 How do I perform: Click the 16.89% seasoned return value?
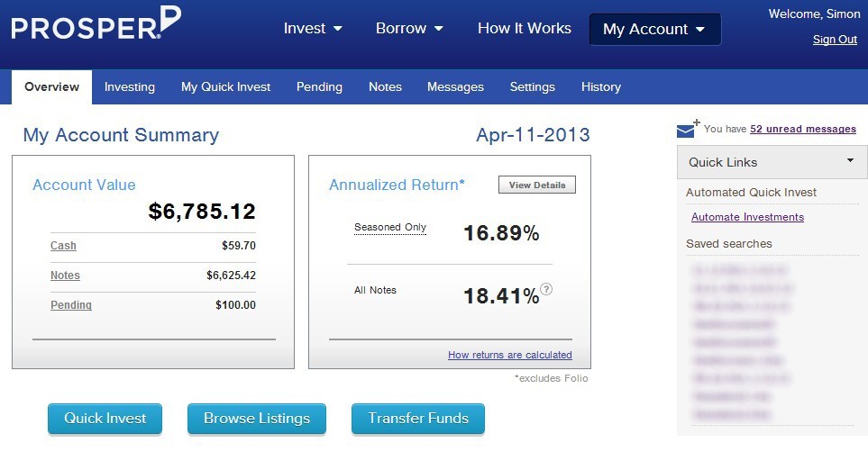coord(501,233)
